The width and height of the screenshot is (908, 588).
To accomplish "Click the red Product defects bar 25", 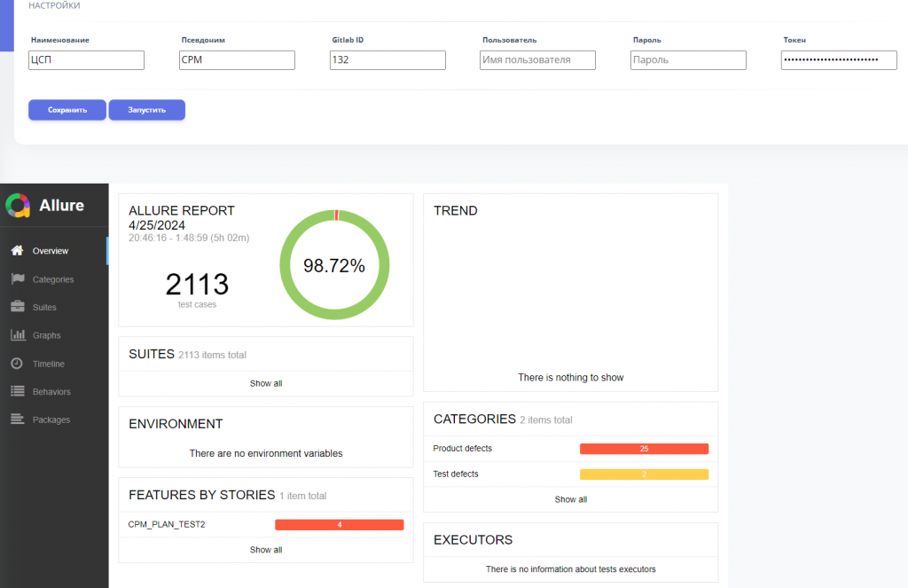I will point(644,449).
